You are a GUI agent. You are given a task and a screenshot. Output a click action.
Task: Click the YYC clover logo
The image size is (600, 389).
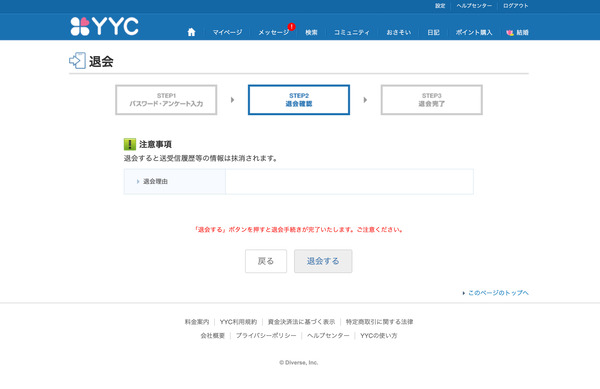104,26
